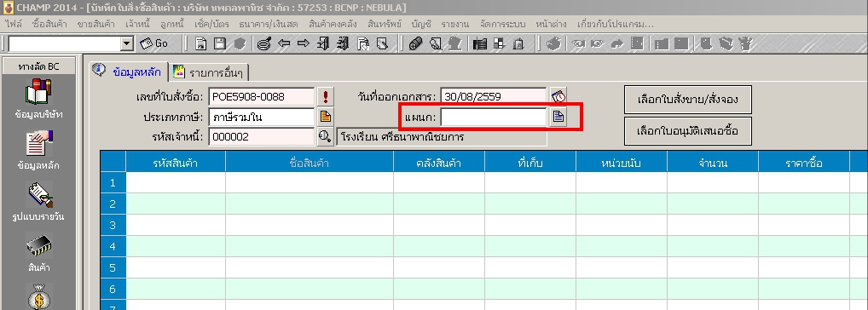Image resolution: width=868 pixels, height=310 pixels.
Task: Click the copy documents toolbar icon
Action: tap(362, 43)
